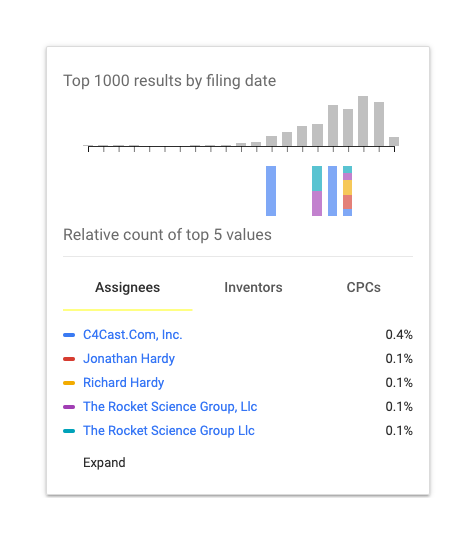Screen dimensions: 476x543
Task: Select the Richard Hardy assignee link
Action: pos(124,382)
